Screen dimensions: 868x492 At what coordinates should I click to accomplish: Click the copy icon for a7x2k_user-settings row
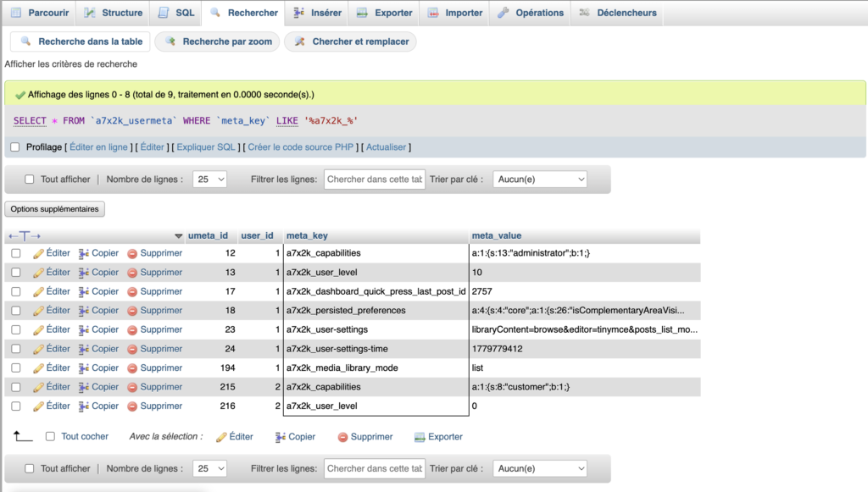coord(84,330)
